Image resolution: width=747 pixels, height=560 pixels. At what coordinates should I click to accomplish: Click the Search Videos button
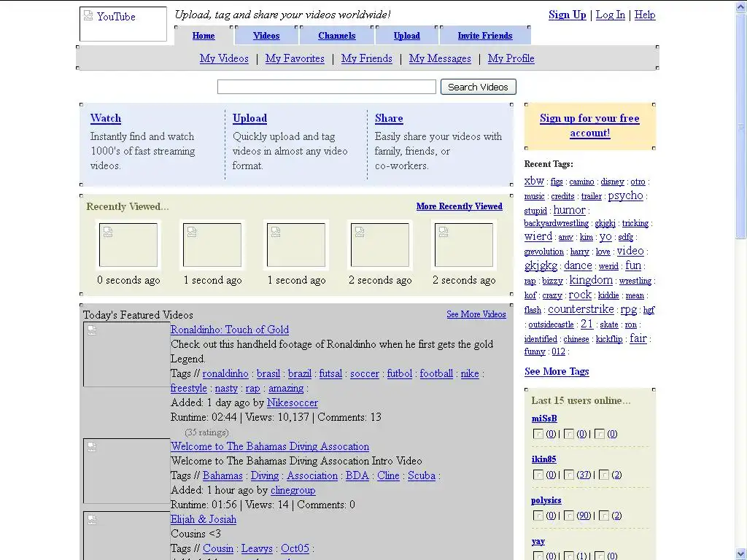pos(479,87)
